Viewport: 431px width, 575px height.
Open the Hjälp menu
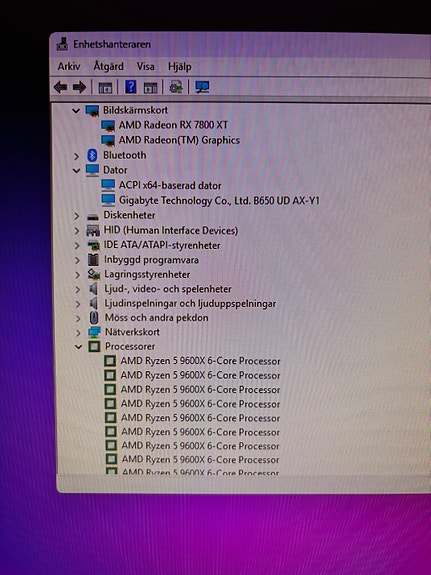click(179, 67)
